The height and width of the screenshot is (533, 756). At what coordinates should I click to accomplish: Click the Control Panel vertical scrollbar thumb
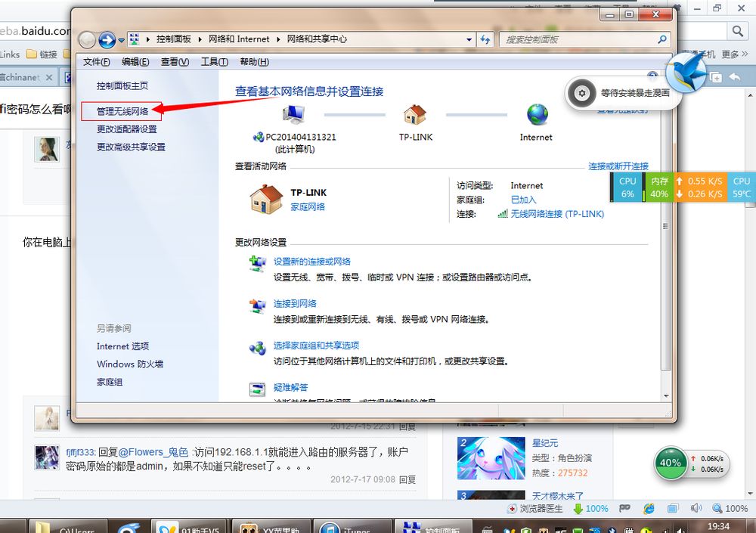coord(666,227)
